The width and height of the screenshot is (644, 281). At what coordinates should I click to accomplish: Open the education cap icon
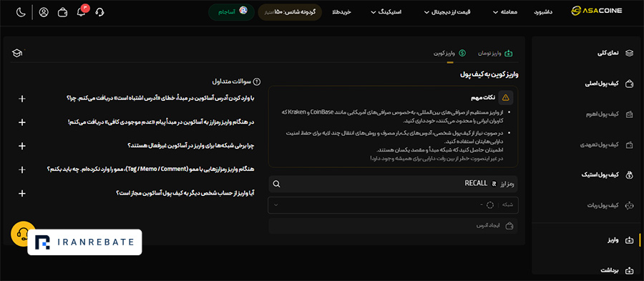pos(17,53)
